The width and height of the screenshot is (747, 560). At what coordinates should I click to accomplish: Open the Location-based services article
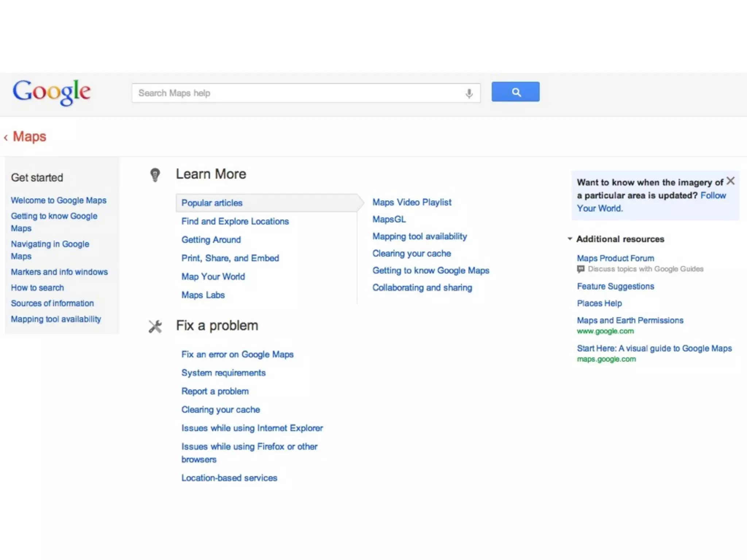click(229, 478)
